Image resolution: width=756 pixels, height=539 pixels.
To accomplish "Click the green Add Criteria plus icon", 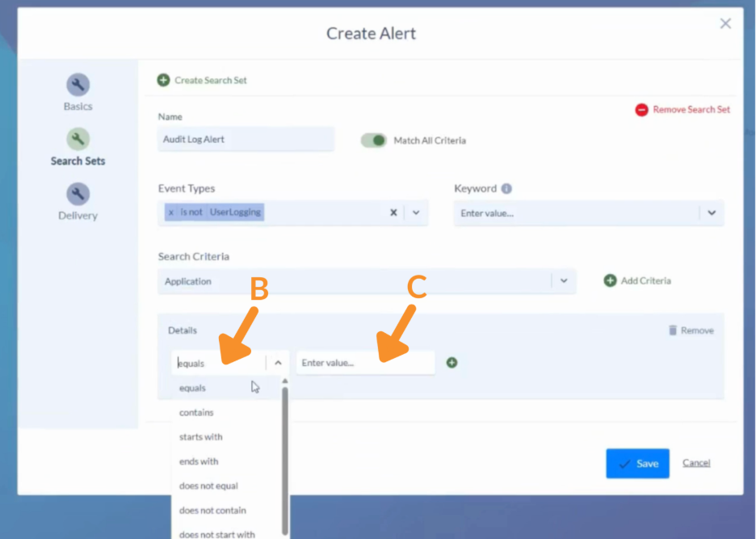I will click(x=611, y=281).
